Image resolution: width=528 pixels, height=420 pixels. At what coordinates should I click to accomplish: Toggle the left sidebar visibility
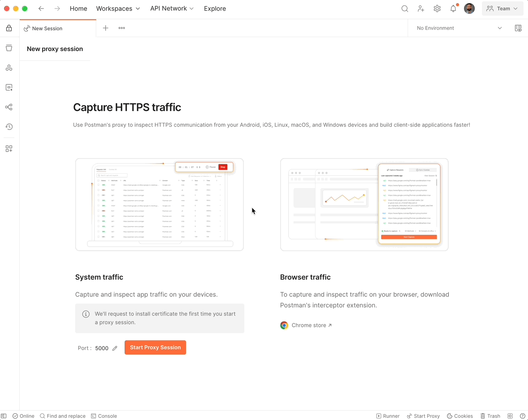(4, 416)
